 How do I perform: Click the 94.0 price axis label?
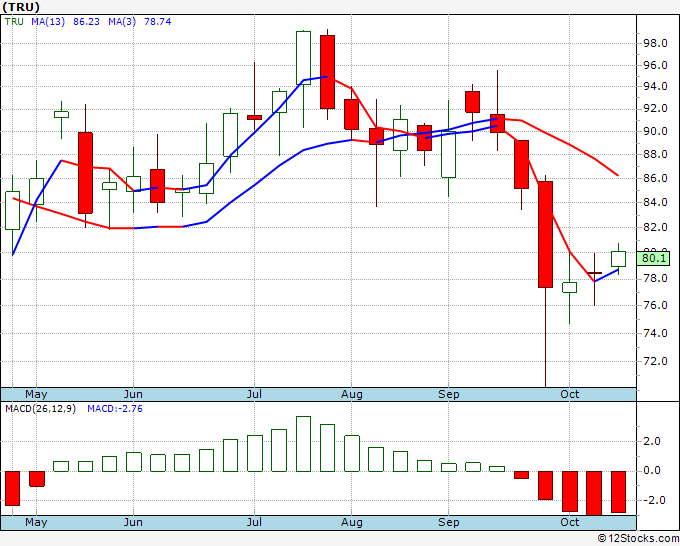coord(655,86)
